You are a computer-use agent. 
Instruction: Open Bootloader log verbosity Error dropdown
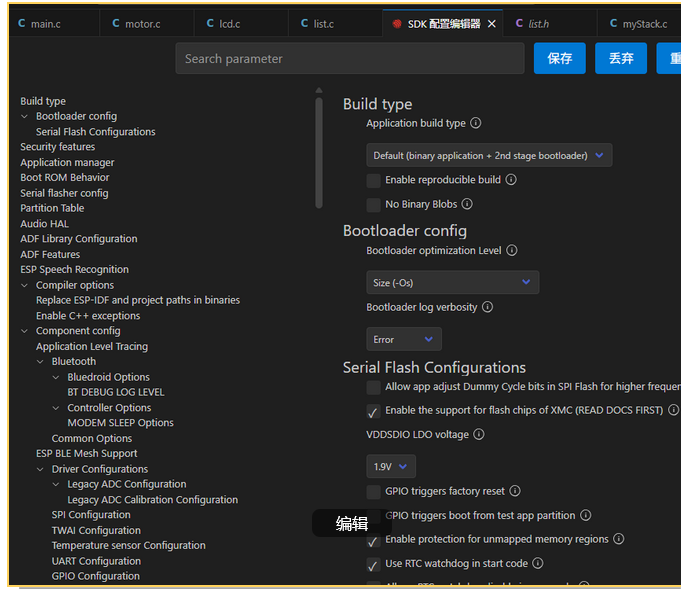pyautogui.click(x=404, y=339)
